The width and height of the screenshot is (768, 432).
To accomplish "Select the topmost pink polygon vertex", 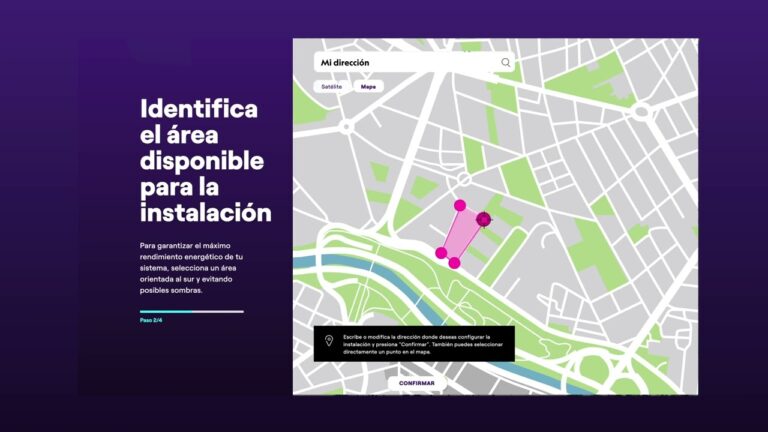I will 460,205.
